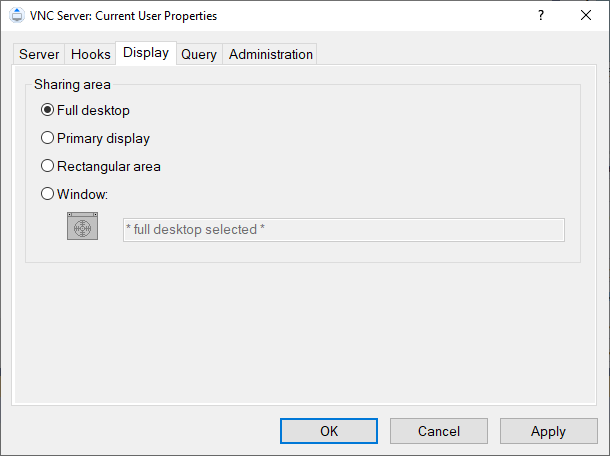Click the 'Rectangular area' label text
The height and width of the screenshot is (456, 610).
[109, 167]
